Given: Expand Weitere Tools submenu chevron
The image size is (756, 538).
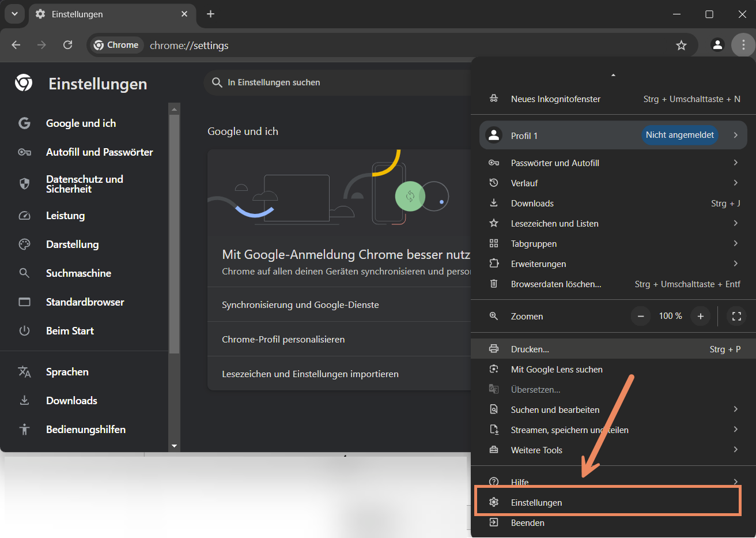Looking at the screenshot, I should coord(736,449).
